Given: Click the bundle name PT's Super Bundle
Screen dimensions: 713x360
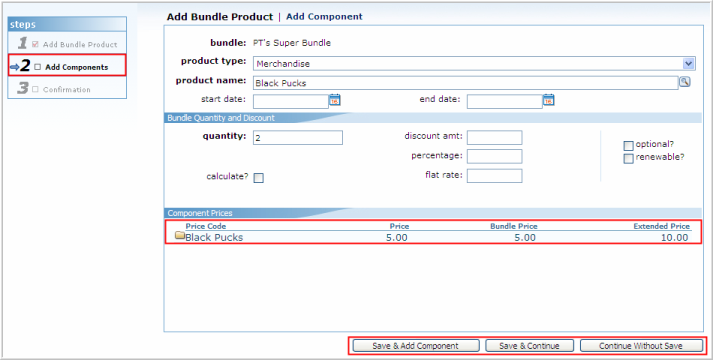Looking at the screenshot, I should tap(292, 43).
